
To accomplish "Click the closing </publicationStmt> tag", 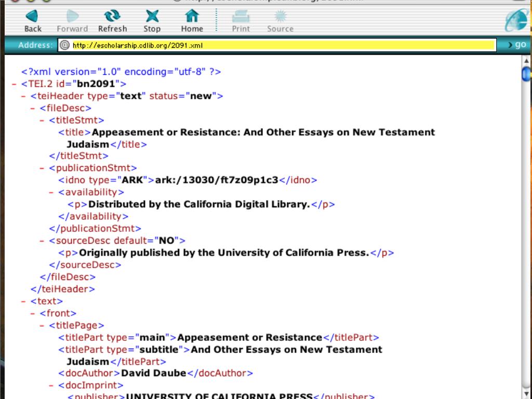I will [x=95, y=229].
